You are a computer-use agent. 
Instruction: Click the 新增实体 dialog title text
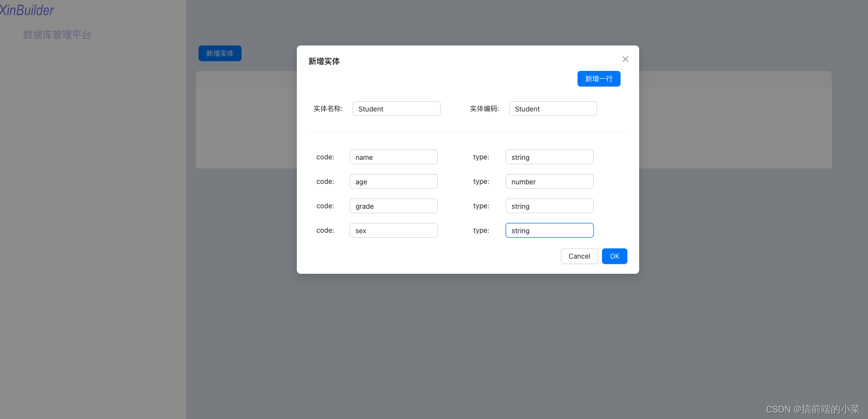coord(324,61)
